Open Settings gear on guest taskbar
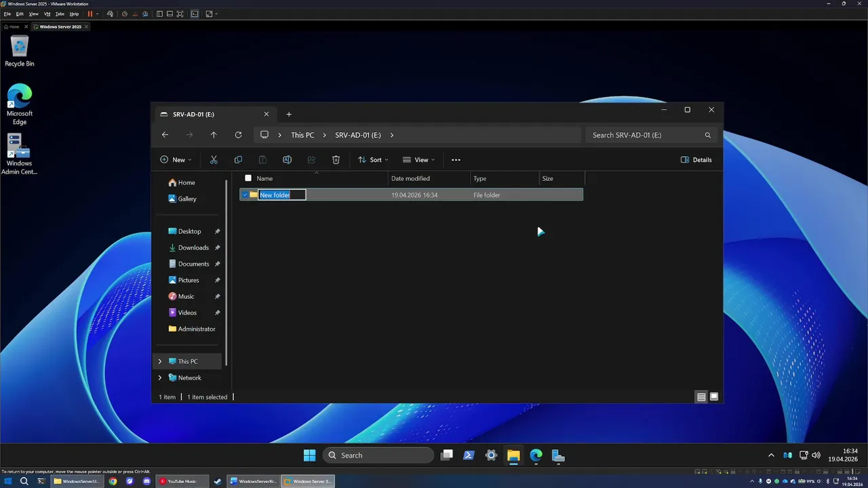This screenshot has height=488, width=868. 491,455
